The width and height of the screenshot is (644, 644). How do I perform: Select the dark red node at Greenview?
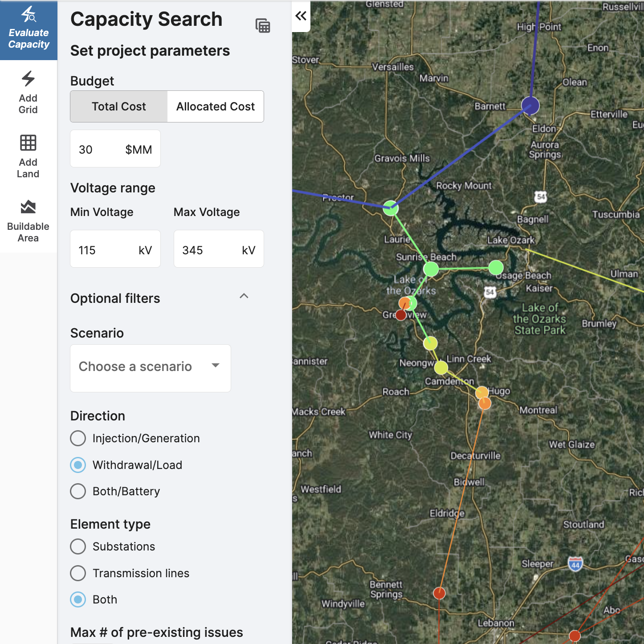(401, 315)
